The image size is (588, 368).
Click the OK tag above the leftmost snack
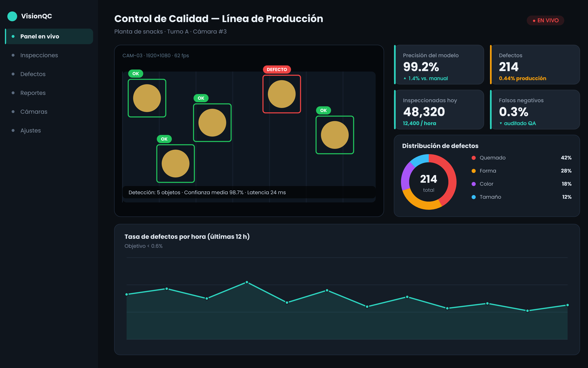click(136, 74)
